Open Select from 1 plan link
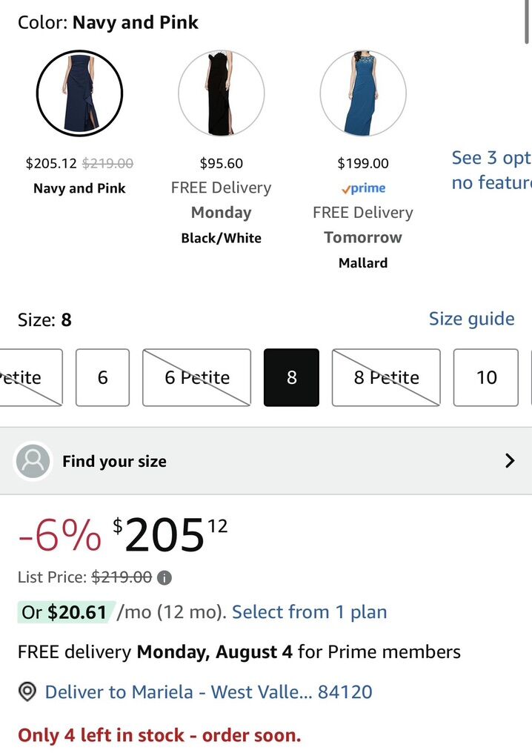Viewport: 532px width, 756px height. [x=309, y=612]
